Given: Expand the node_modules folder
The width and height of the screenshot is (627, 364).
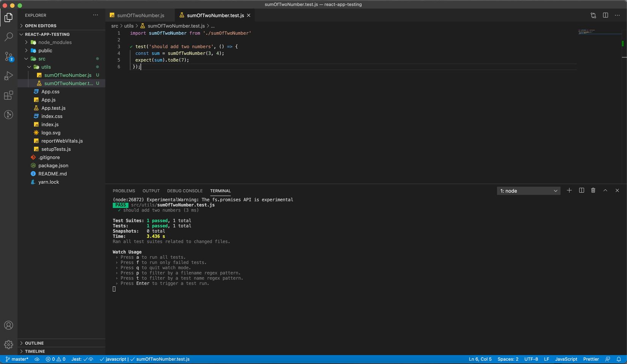Looking at the screenshot, I should 55,43.
